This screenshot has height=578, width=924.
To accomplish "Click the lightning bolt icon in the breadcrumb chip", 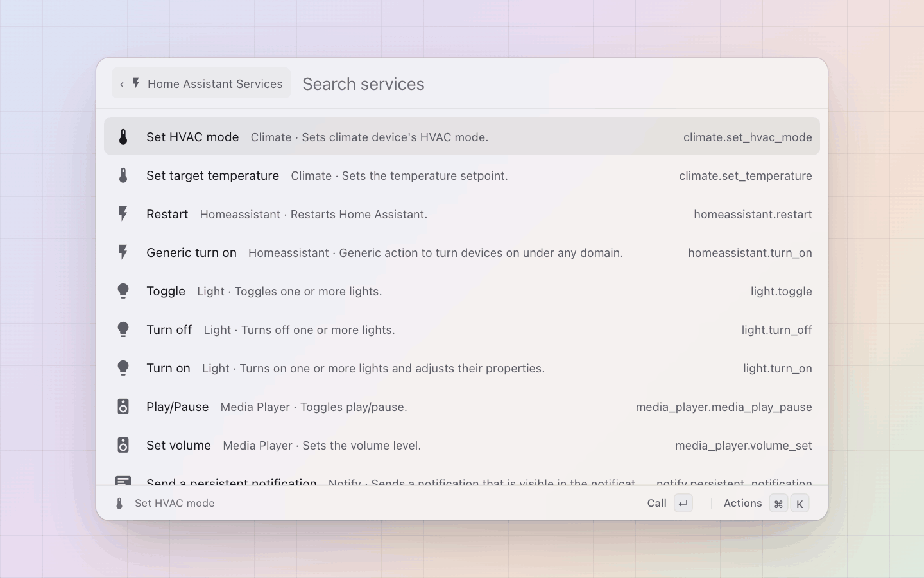I will [x=136, y=83].
